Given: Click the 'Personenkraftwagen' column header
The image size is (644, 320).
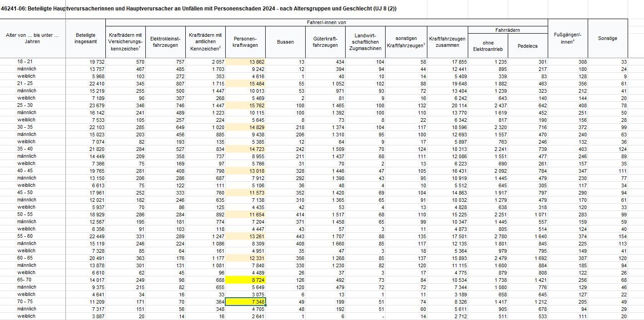Looking at the screenshot, I should coord(245,41).
